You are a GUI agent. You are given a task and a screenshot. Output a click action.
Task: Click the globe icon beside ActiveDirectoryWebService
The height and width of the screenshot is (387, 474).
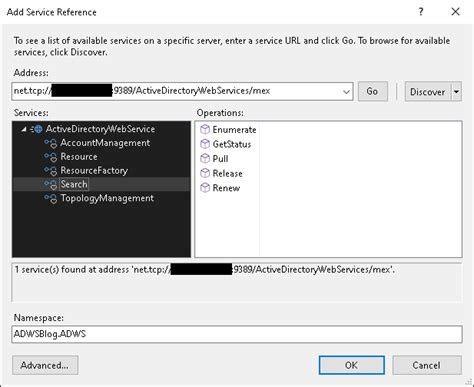click(38, 129)
